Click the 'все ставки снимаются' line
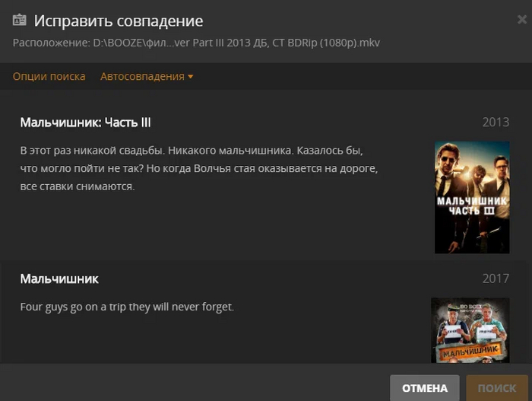The height and width of the screenshot is (401, 532). pos(78,186)
